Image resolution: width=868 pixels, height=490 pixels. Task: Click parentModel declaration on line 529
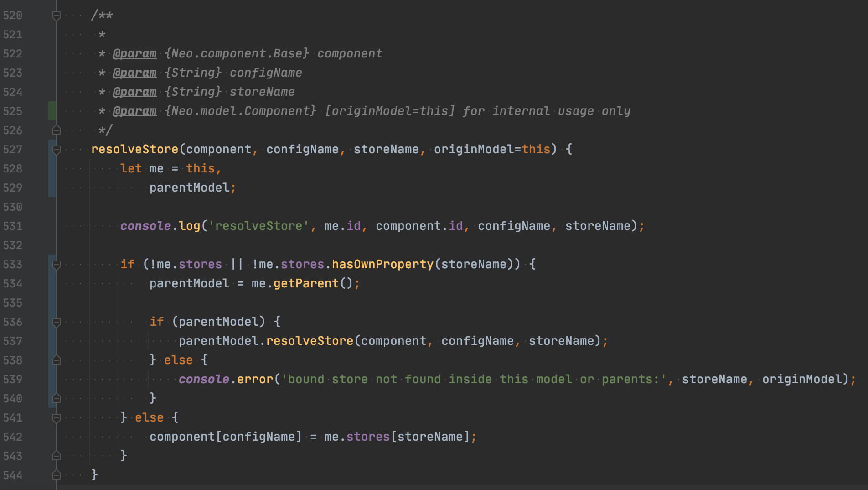(189, 188)
